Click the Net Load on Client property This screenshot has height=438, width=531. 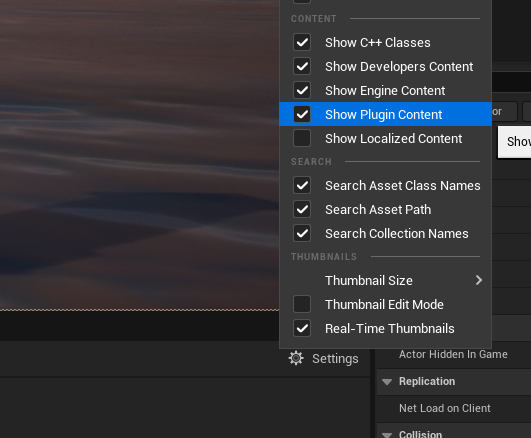tap(445, 408)
